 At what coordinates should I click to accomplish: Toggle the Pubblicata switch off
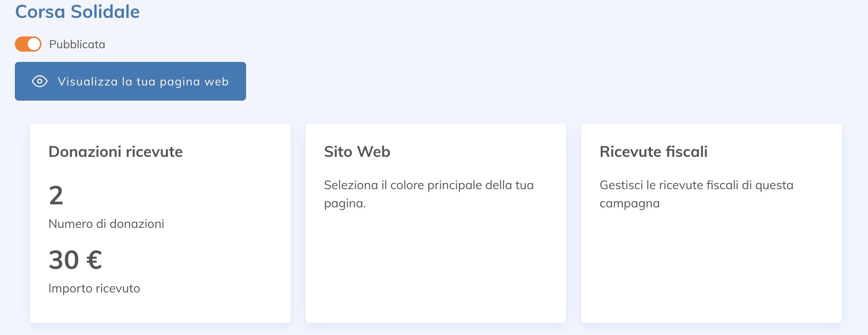(x=28, y=44)
